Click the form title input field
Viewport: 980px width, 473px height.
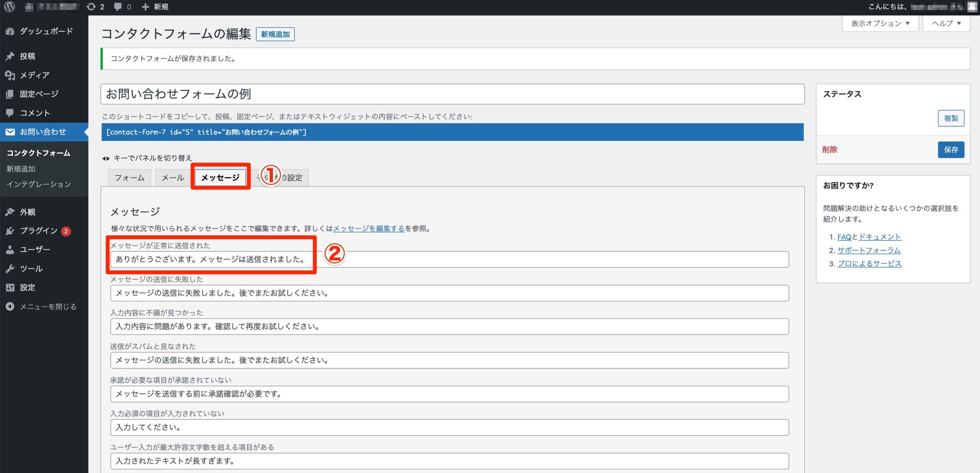[x=452, y=94]
